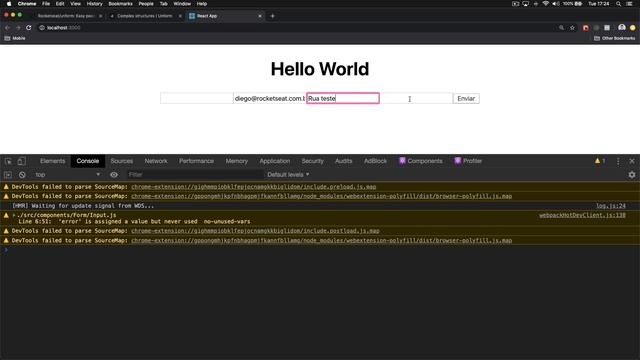
Task: Bookmark this page with the star
Action: tap(572, 28)
